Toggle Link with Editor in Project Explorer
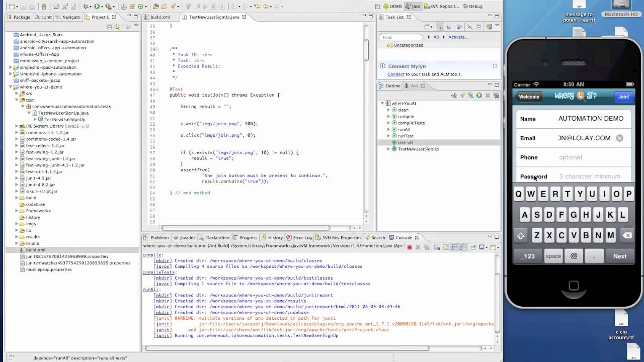 [x=117, y=26]
